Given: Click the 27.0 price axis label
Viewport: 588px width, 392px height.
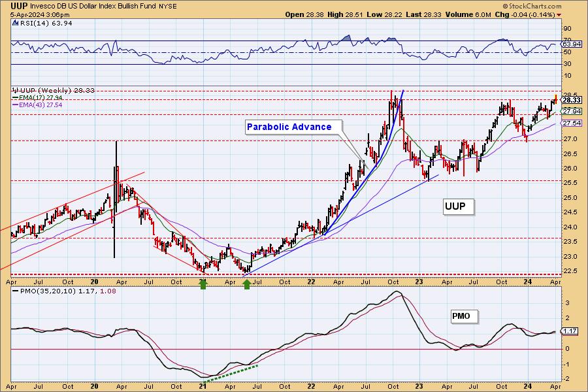Looking at the screenshot, I should [x=570, y=139].
